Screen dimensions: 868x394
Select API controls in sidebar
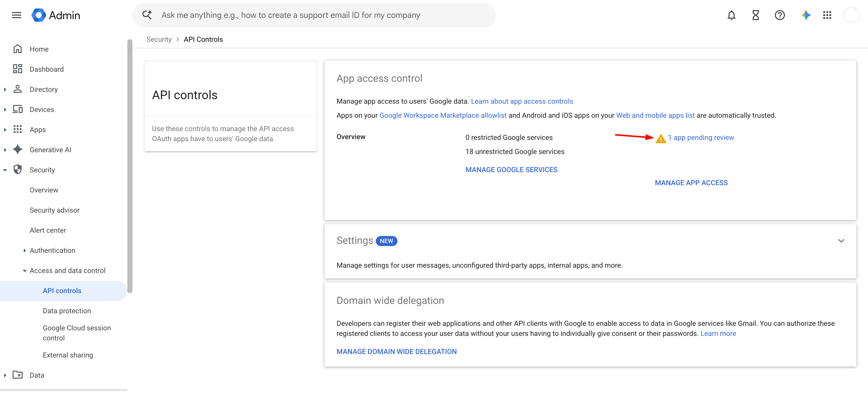coord(62,291)
